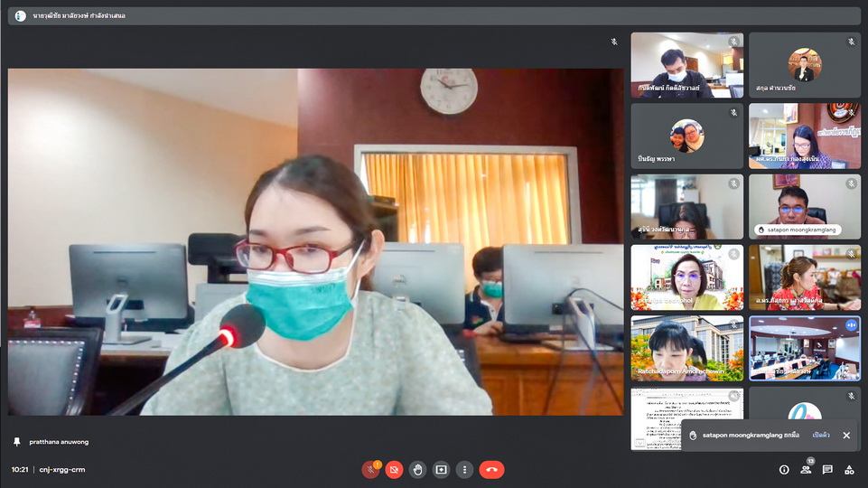Select the woman in yellow shirt tile
868x488 pixels.
pyautogui.click(x=687, y=277)
